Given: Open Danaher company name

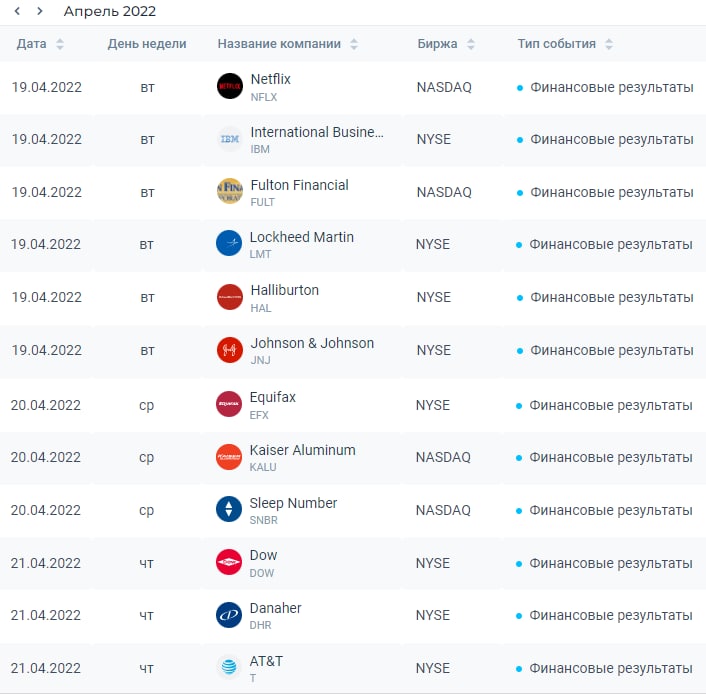Looking at the screenshot, I should pyautogui.click(x=276, y=608).
